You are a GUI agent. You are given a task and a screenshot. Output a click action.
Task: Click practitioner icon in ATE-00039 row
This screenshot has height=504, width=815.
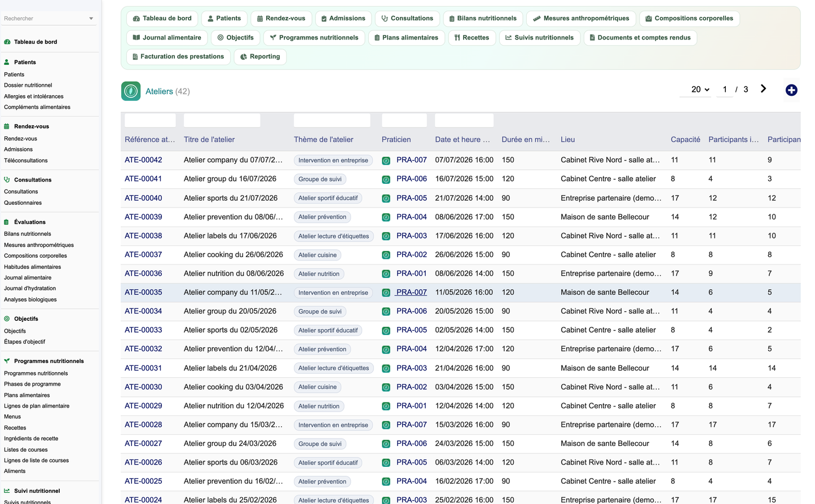(x=386, y=217)
